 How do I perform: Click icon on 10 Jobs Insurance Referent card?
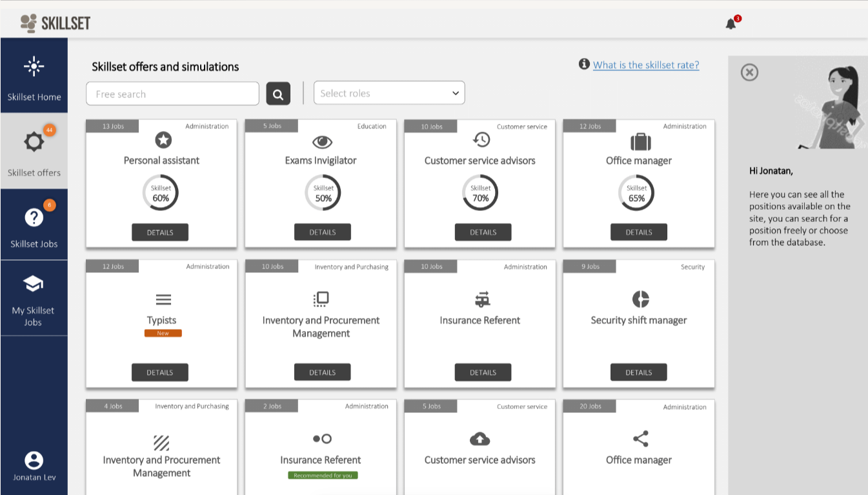pyautogui.click(x=482, y=299)
